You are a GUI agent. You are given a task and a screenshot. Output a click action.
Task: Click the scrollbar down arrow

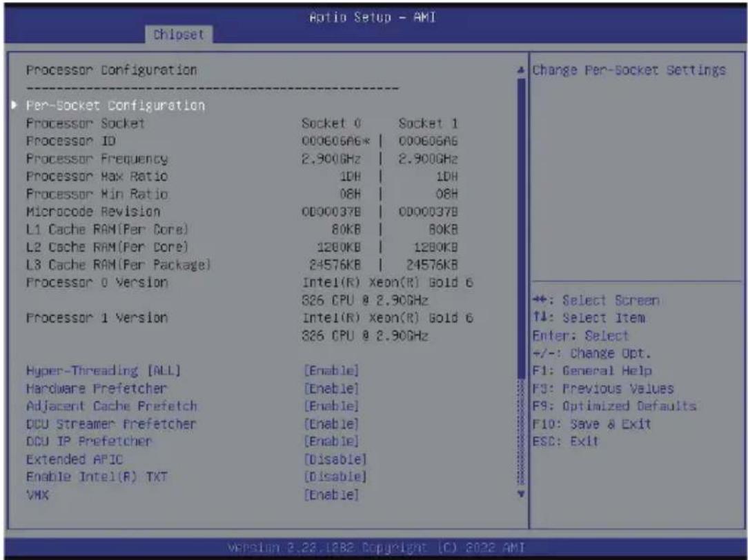pos(521,494)
